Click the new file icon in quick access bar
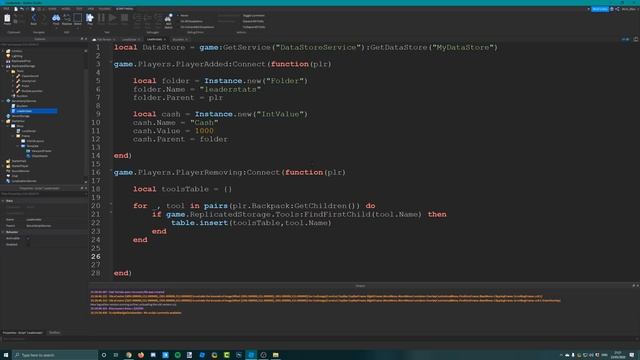The height and width of the screenshot is (360, 640). point(16,9)
